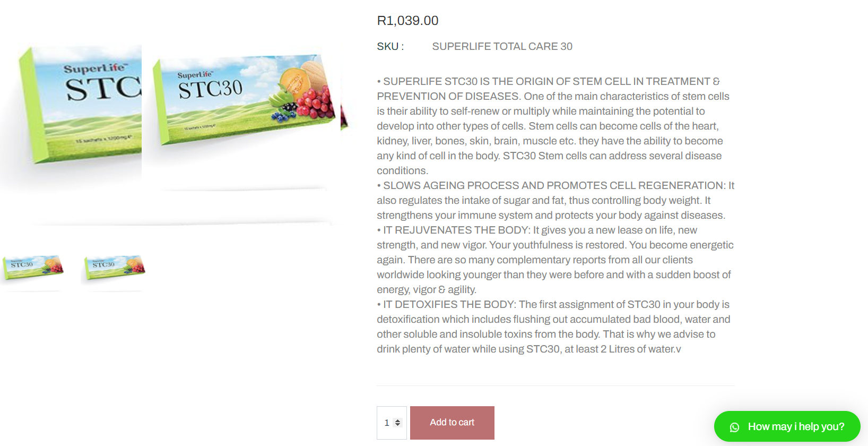Click the WhatsApp icon in chat button

pyautogui.click(x=734, y=427)
